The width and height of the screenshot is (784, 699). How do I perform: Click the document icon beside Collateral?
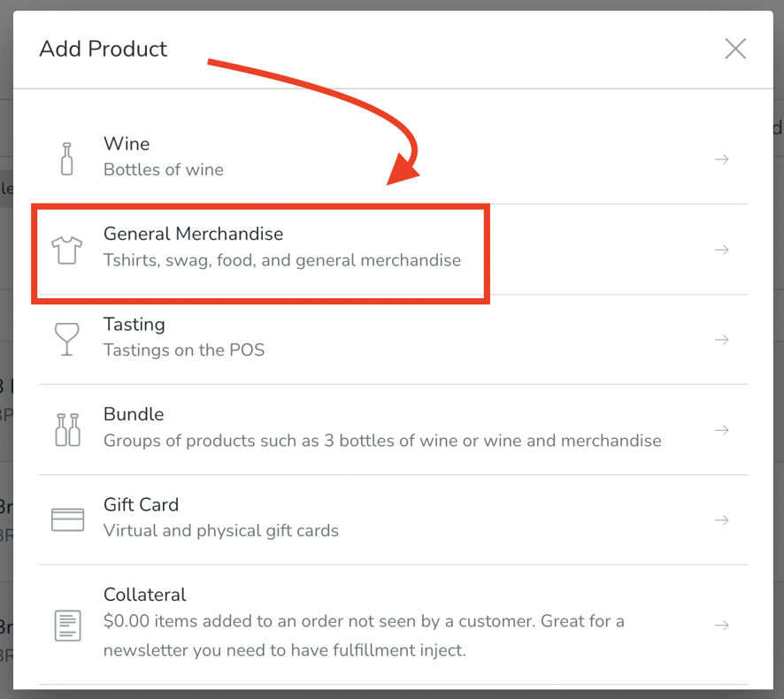pos(68,626)
